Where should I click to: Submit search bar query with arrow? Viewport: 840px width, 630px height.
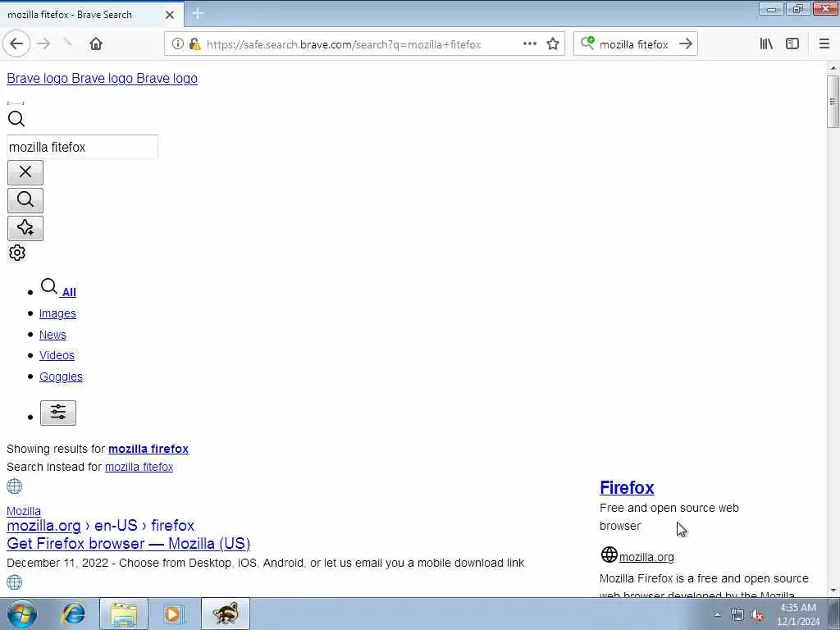click(x=686, y=44)
